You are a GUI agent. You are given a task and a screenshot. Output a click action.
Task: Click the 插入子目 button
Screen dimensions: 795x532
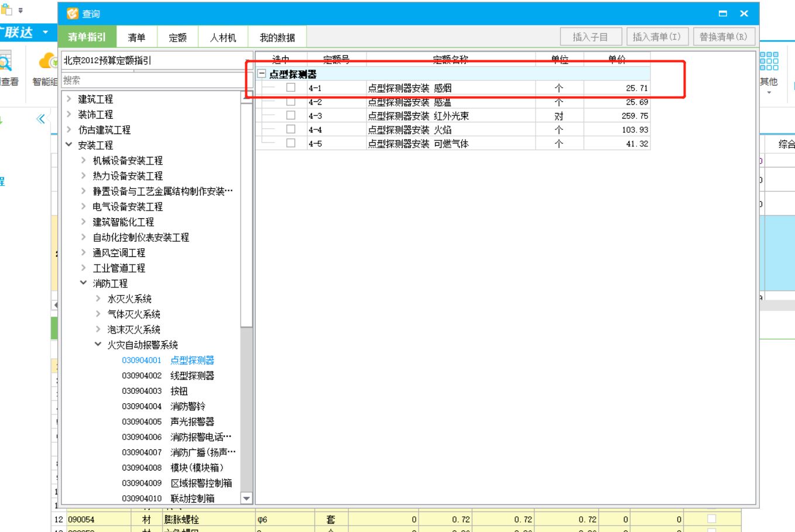(590, 37)
